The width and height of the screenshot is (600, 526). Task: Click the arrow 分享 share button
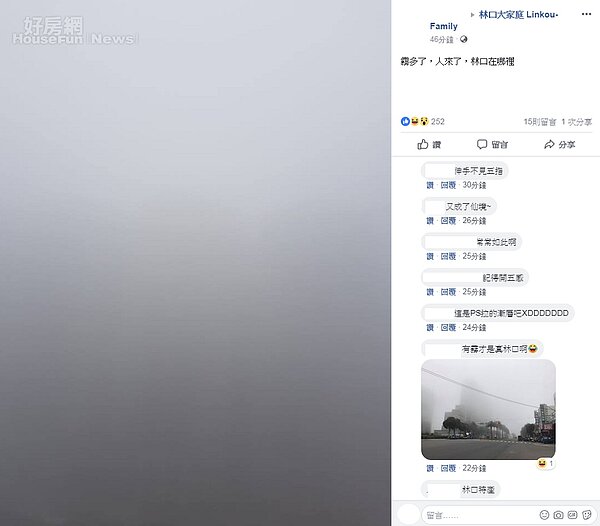[559, 144]
